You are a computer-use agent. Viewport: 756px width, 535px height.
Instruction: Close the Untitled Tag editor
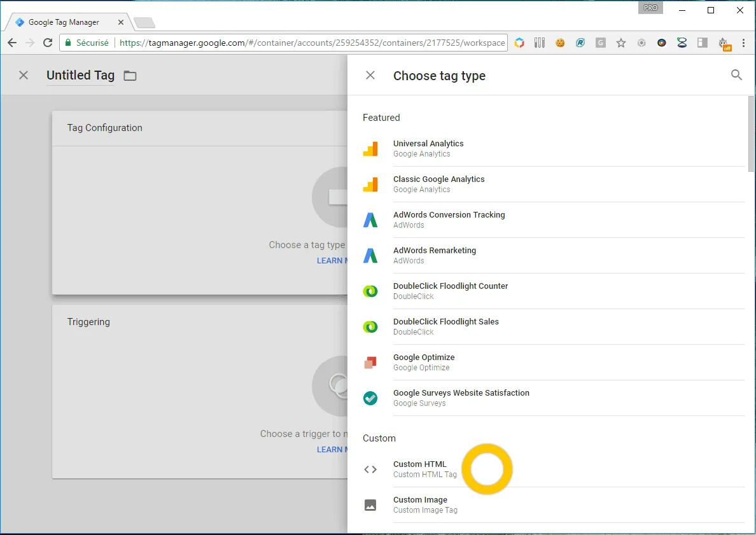24,75
